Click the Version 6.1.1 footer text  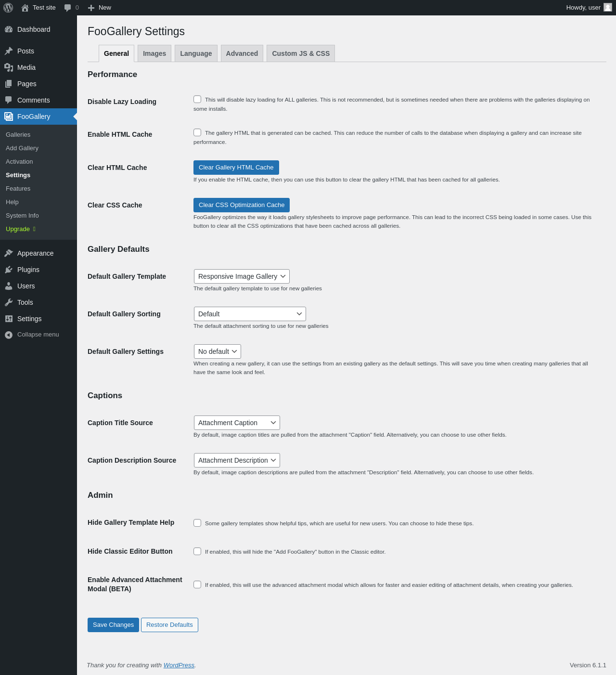point(588,665)
